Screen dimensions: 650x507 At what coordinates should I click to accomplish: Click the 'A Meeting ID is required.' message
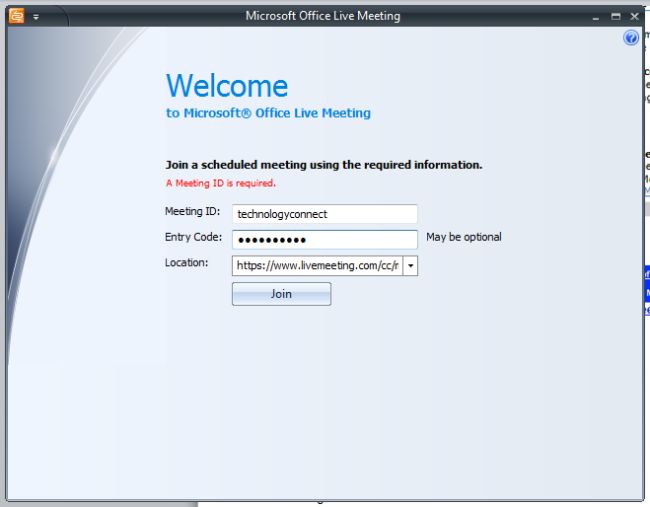click(x=221, y=183)
